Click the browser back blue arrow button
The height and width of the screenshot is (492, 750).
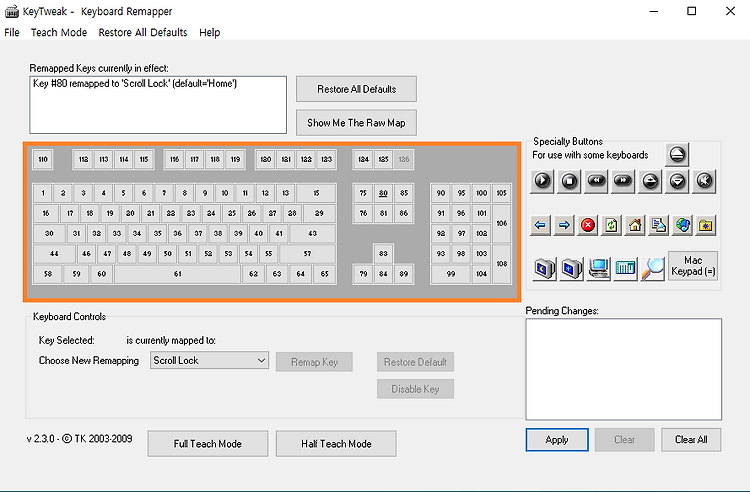pos(540,225)
